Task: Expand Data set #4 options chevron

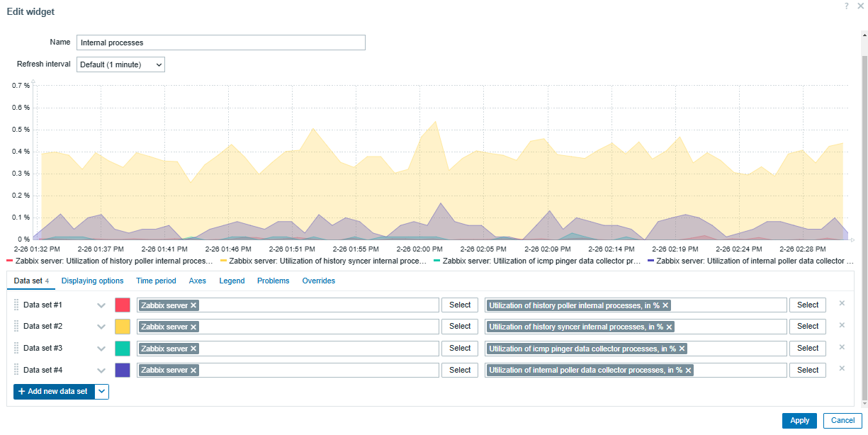Action: click(101, 371)
